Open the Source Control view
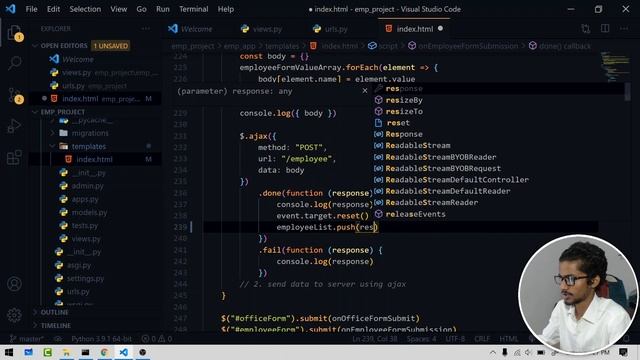 coord(14,95)
